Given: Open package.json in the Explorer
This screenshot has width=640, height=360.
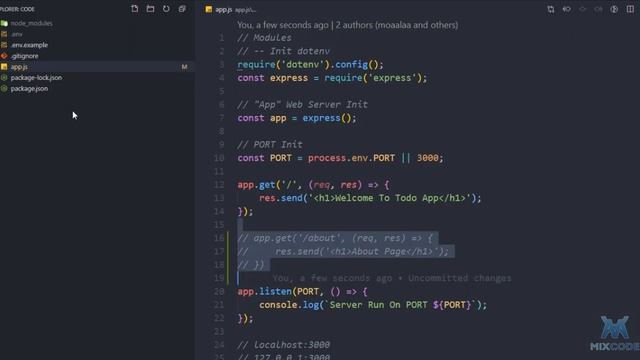Looking at the screenshot, I should tap(29, 89).
